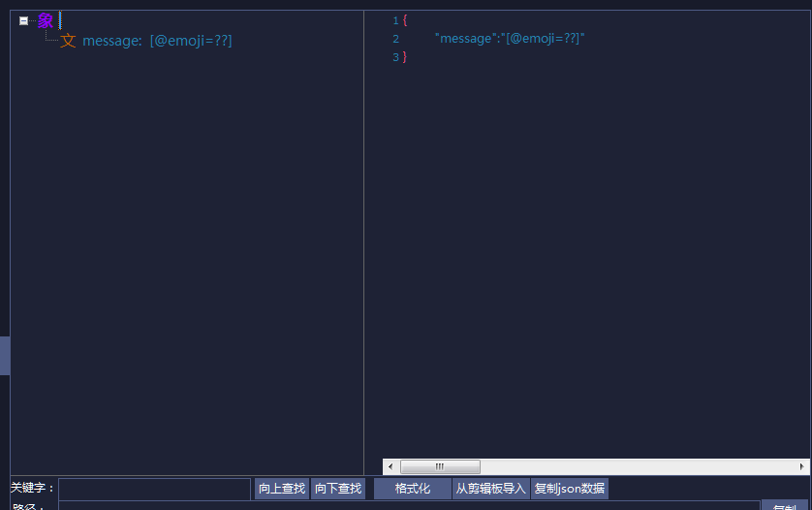Click the 关键字 label
812x510 pixels.
tap(33, 489)
